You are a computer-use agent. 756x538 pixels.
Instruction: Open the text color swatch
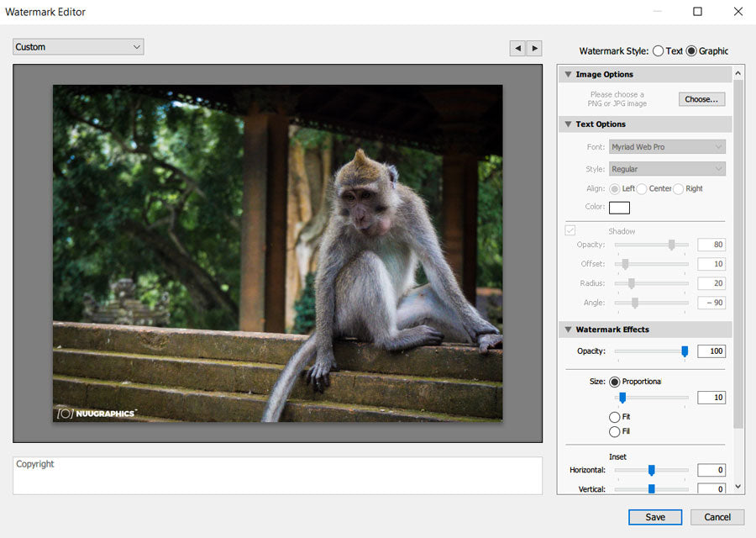pos(619,208)
